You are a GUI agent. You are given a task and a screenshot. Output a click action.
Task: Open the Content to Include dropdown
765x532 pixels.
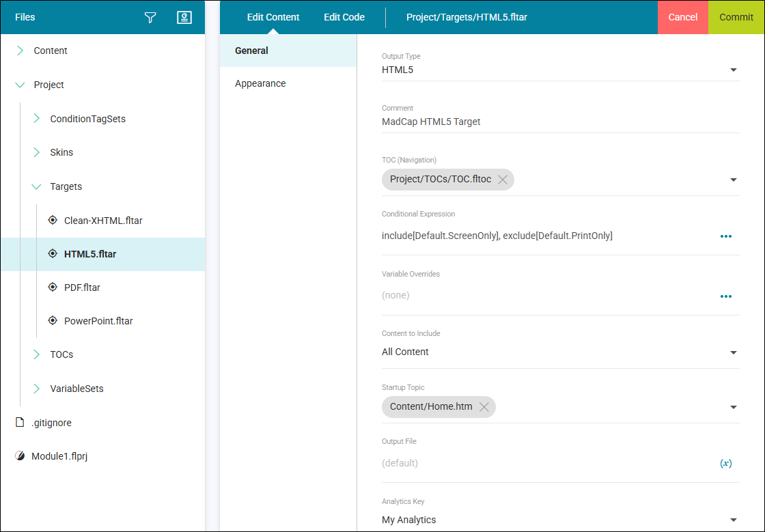[x=734, y=352]
